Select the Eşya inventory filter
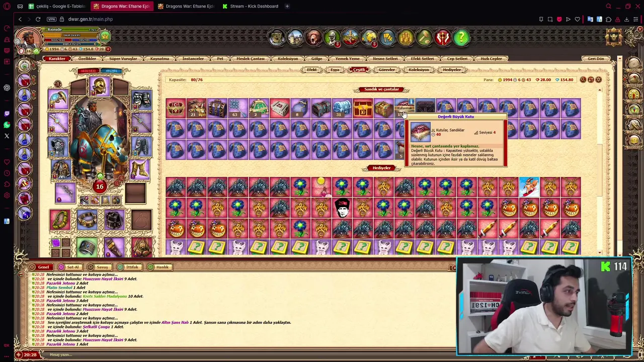Screen dimensions: 644x362 coord(335,69)
